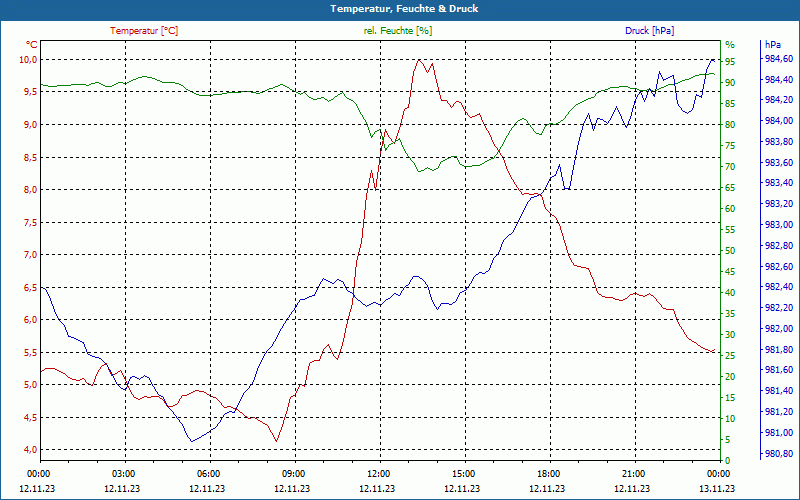Screen dimensions: 800x500
Task: Click the chart title 'Temperatur, Feuchte & Druck'
Action: click(404, 9)
